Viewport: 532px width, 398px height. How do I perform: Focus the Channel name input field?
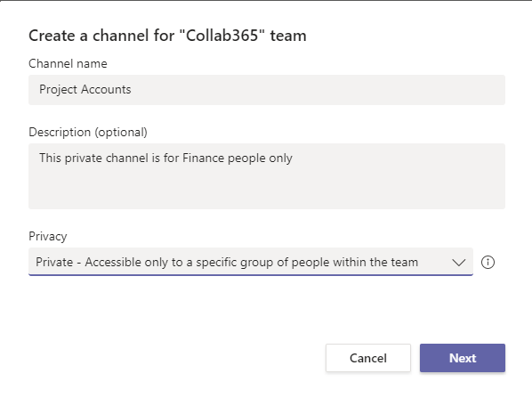267,90
